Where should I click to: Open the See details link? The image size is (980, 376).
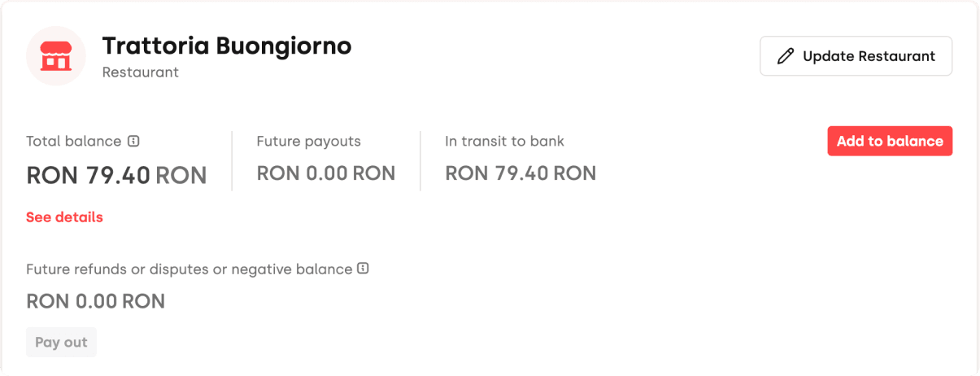coord(64,217)
